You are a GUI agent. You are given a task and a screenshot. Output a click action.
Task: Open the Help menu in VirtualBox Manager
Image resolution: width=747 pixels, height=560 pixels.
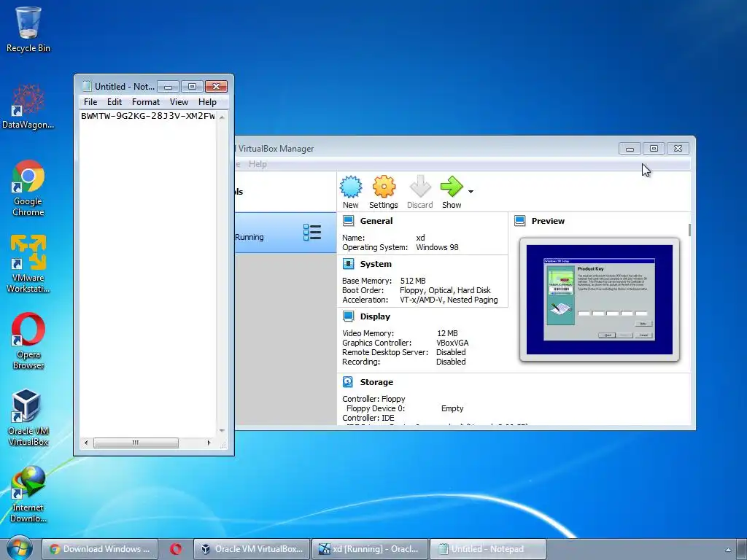pos(258,164)
